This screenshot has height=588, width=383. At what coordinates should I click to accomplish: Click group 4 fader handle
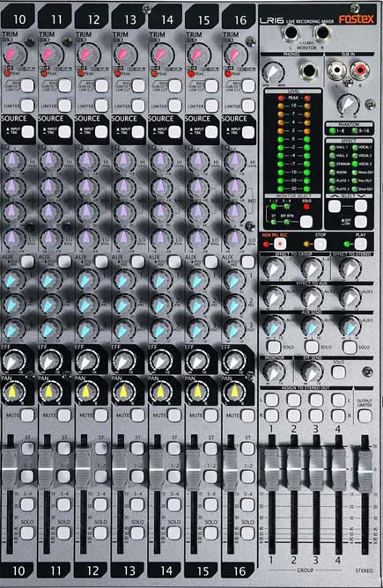tap(339, 469)
